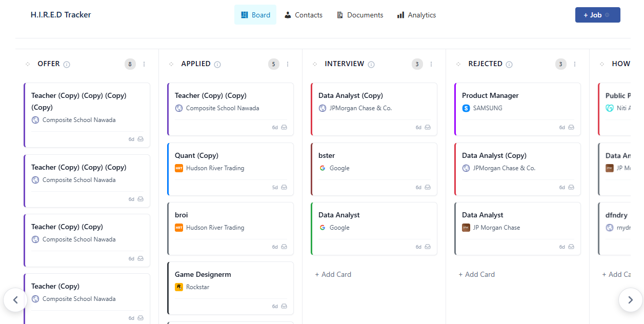The height and width of the screenshot is (324, 644).
Task: Open the Analytics tab
Action: 416,15
